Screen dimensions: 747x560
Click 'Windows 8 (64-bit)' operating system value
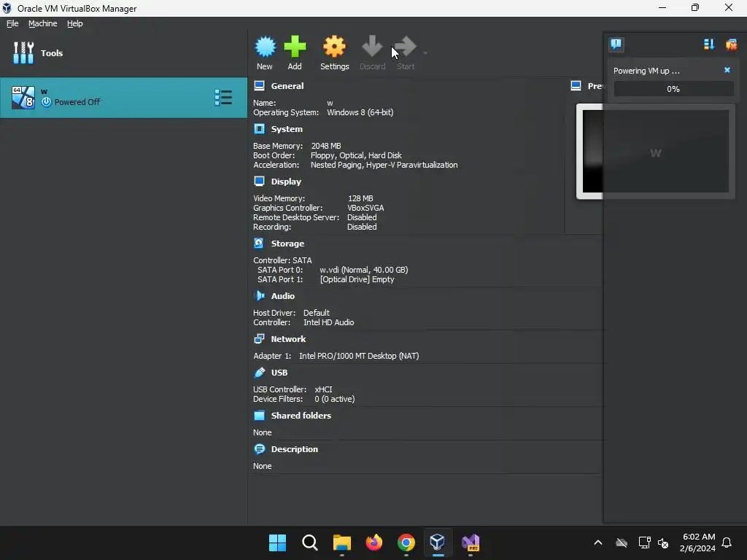360,112
